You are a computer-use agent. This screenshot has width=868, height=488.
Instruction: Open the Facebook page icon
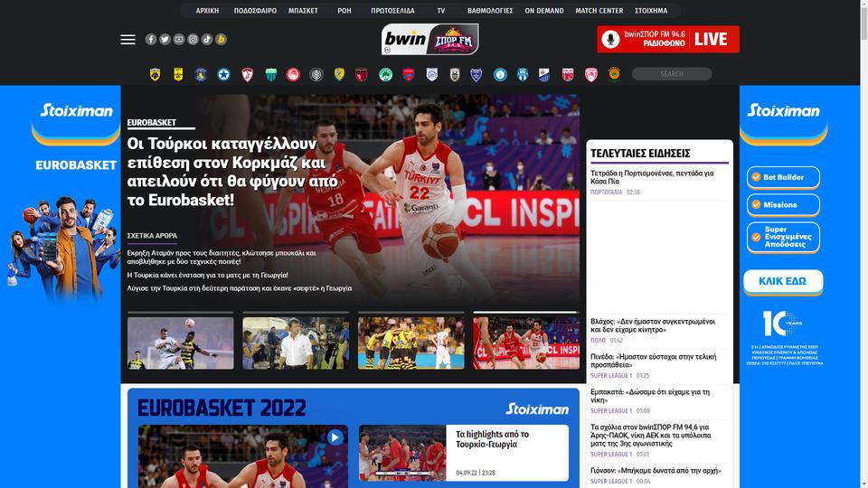pyautogui.click(x=151, y=39)
